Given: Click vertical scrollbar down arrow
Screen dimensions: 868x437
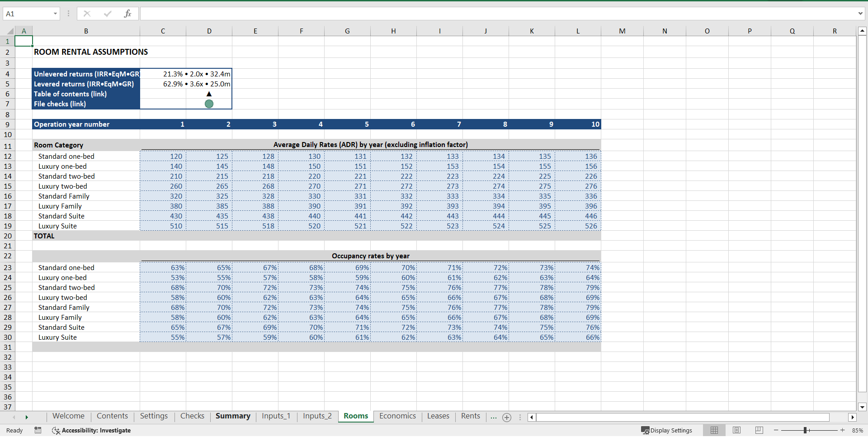Looking at the screenshot, I should tap(862, 407).
